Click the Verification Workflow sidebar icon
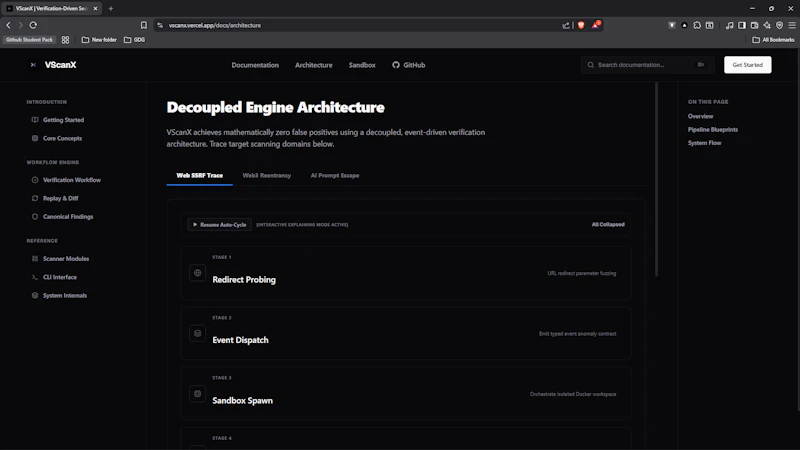 click(x=35, y=180)
